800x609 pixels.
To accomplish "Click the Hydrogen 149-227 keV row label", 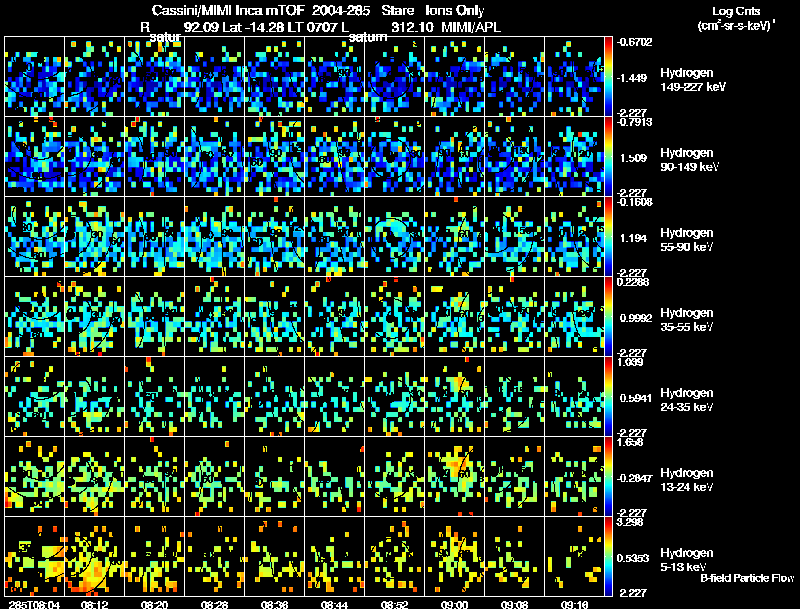I will coord(693,80).
